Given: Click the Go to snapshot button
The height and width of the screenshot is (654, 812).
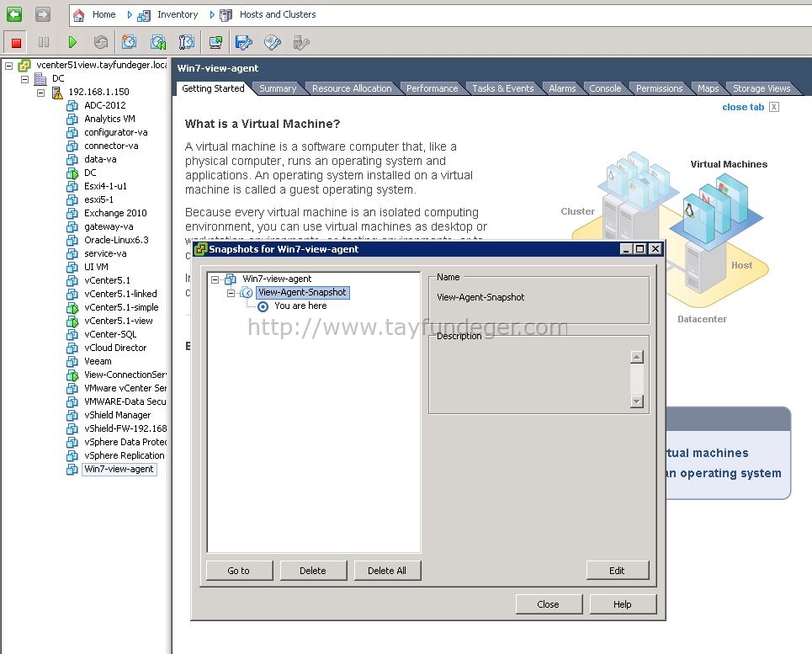Looking at the screenshot, I should (x=239, y=571).
